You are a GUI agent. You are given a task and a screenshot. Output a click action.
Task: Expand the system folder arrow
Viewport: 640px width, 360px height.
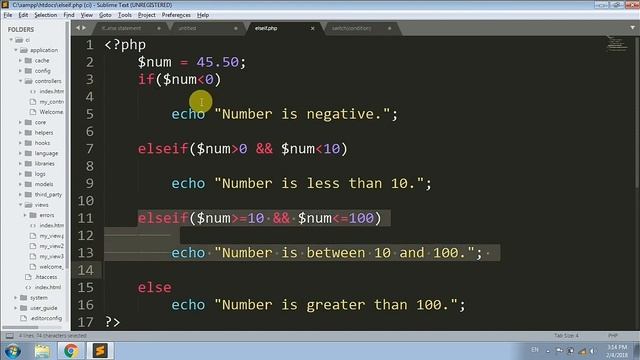[x=16, y=298]
